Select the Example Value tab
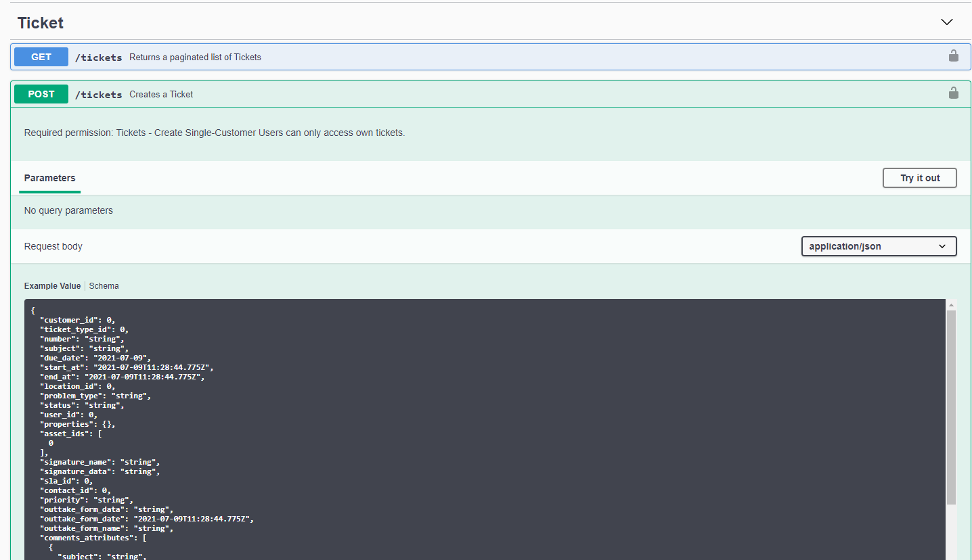This screenshot has width=972, height=560. pos(52,286)
